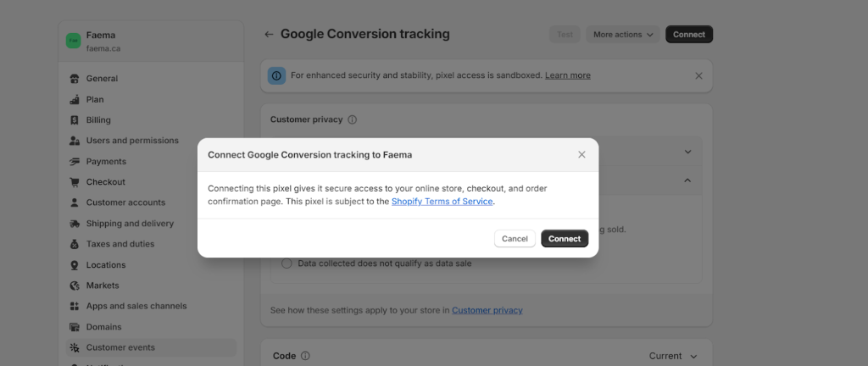Click the Payments icon in the sidebar
Viewport: 868px width, 366px height.
tap(75, 162)
